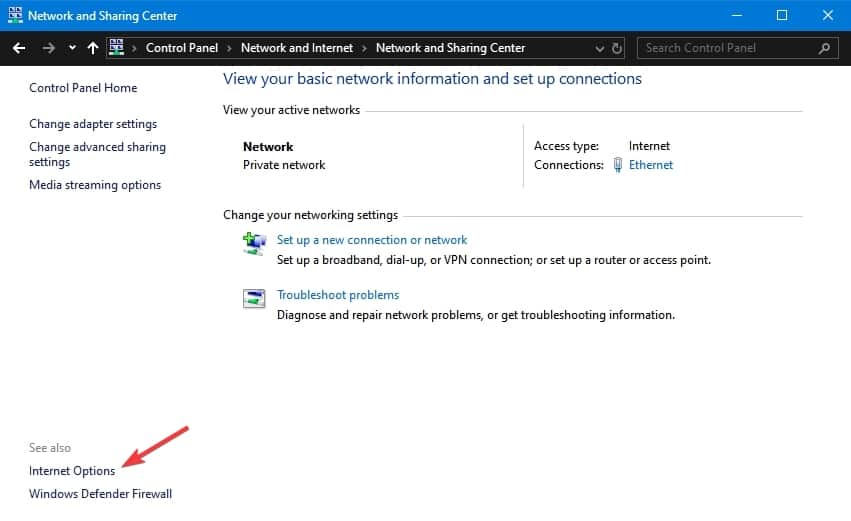The image size is (851, 521).
Task: Maximize the Network and Sharing Center window
Action: click(782, 15)
